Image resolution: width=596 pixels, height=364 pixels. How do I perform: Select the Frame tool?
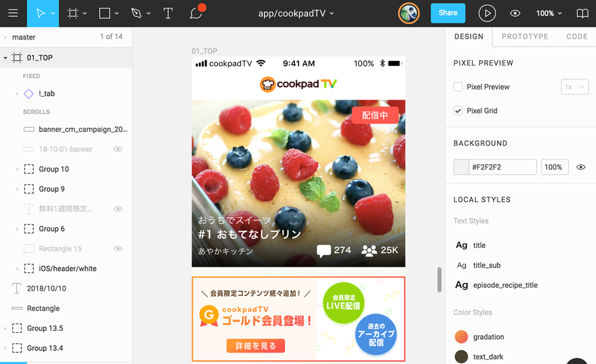[x=73, y=13]
